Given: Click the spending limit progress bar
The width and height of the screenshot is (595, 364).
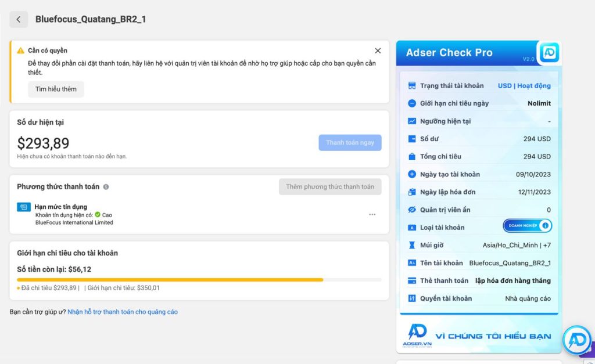Looking at the screenshot, I should (199, 280).
